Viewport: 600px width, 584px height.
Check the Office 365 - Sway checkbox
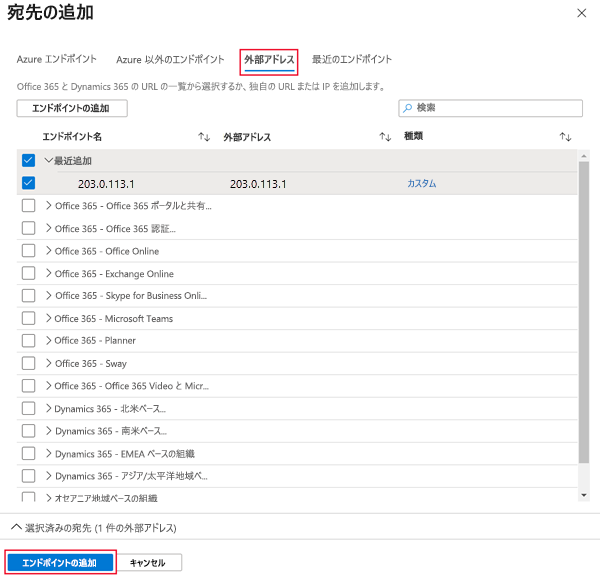28,363
